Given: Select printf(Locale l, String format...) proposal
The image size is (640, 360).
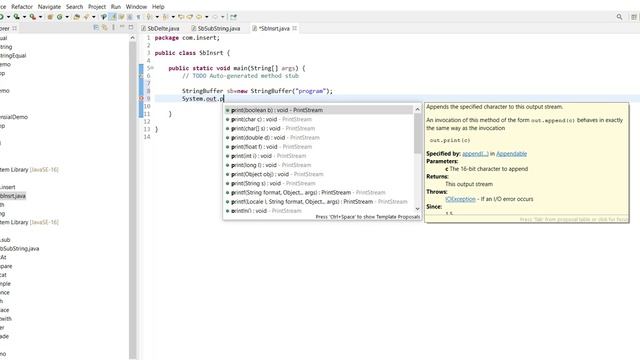Looking at the screenshot, I should pos(319,202).
